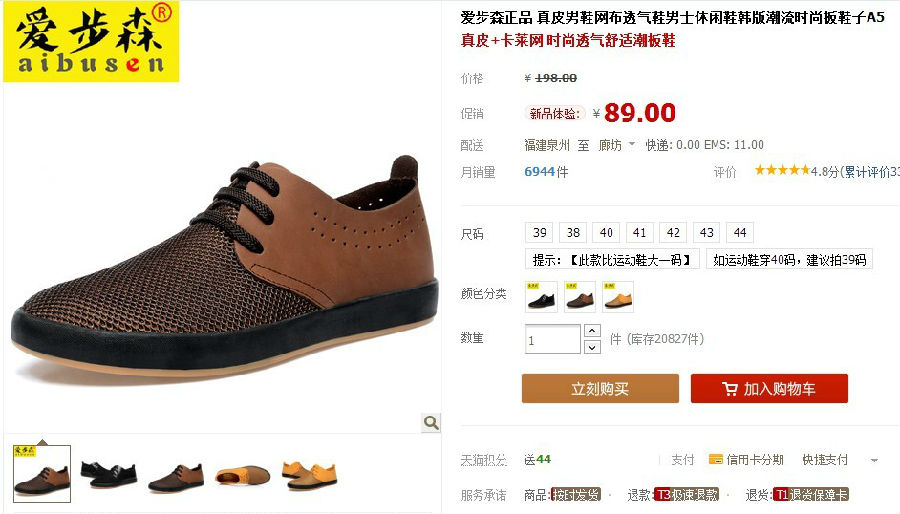Select the yellow shoes pair thumbnail
This screenshot has height=514, width=900.
pyautogui.click(x=309, y=475)
